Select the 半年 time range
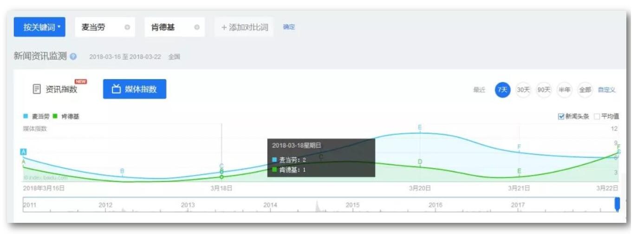644x234 pixels. coord(565,90)
